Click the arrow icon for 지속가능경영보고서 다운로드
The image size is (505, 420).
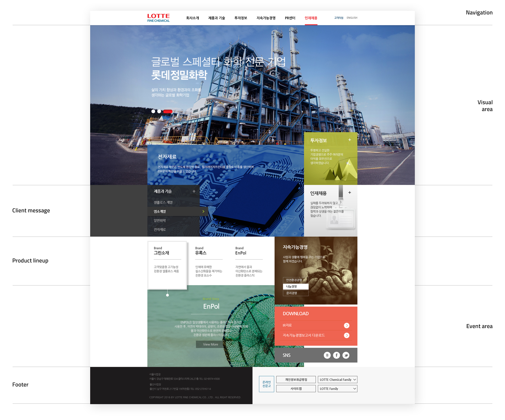click(x=347, y=335)
